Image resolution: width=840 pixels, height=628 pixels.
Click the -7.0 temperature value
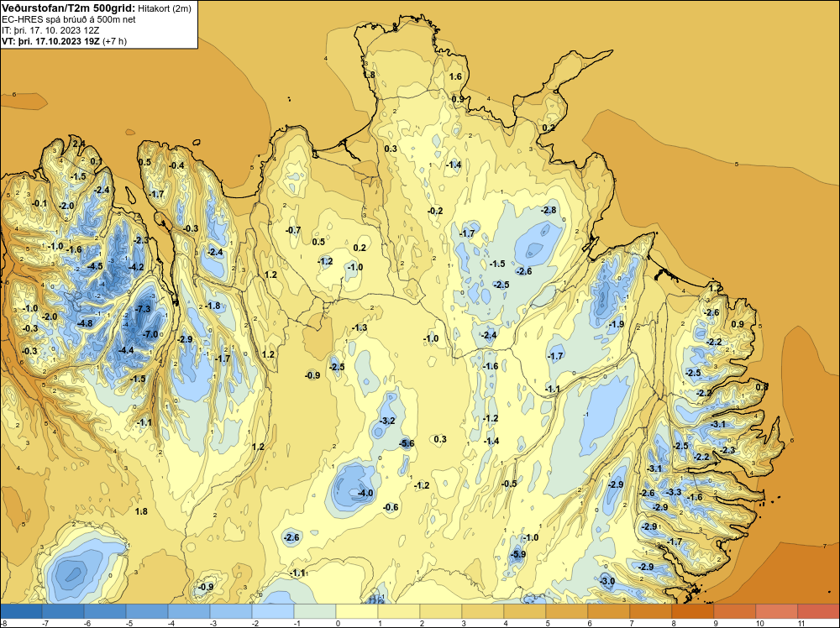coord(150,334)
